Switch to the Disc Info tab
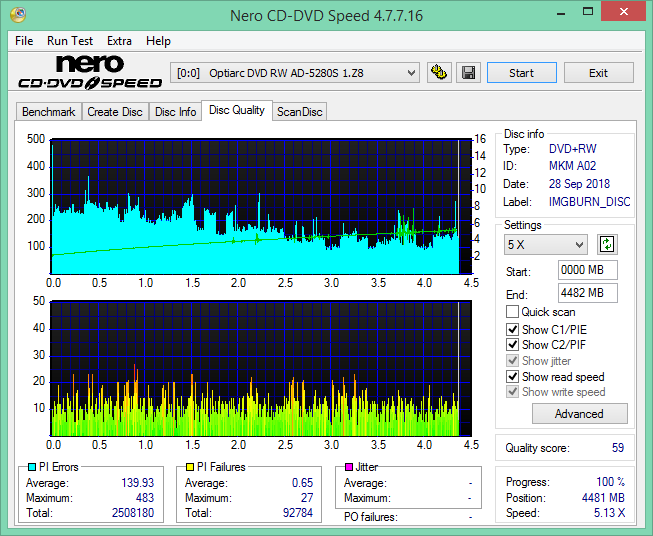 pos(175,112)
